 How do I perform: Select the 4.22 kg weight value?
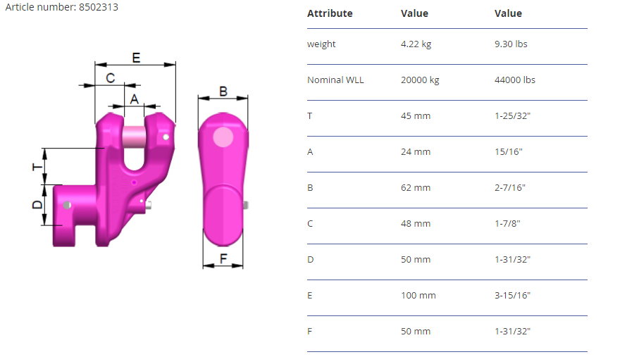[x=416, y=44]
